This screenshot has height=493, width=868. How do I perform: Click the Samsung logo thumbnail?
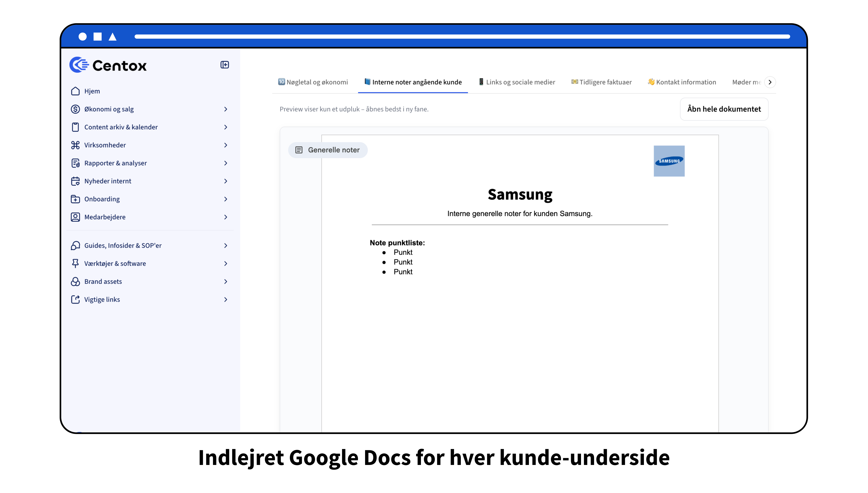point(669,161)
